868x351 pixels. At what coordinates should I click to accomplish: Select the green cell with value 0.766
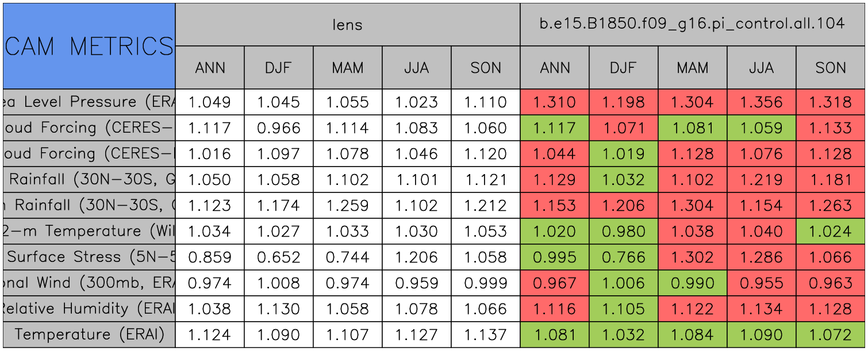tap(624, 257)
